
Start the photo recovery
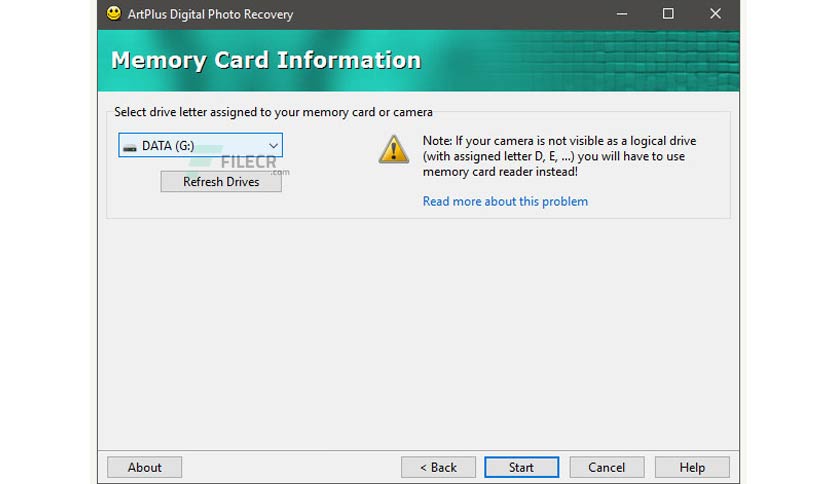(521, 467)
